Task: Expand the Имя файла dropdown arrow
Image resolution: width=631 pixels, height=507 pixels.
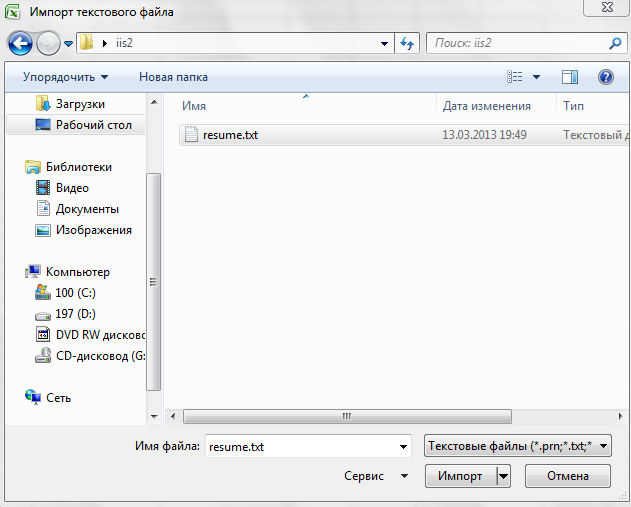Action: (403, 447)
